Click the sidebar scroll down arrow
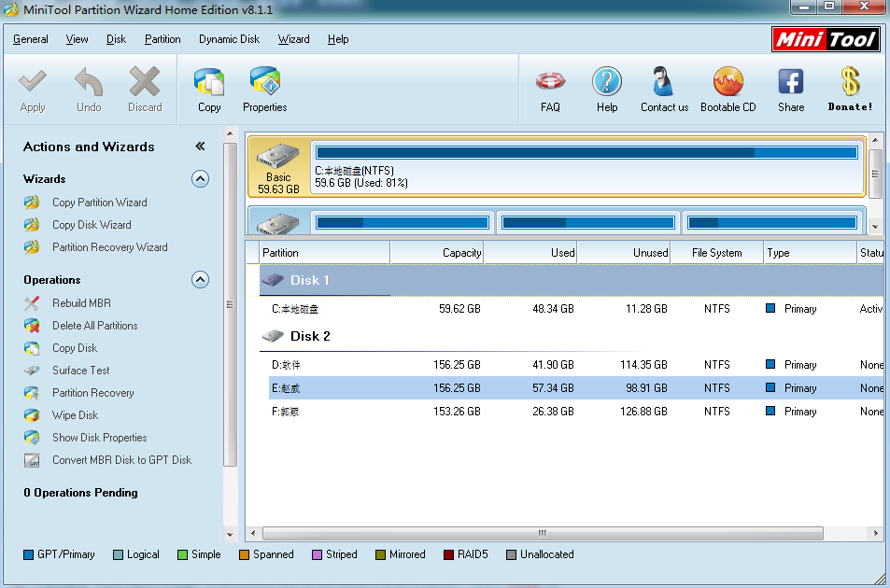This screenshot has height=588, width=890. pyautogui.click(x=230, y=534)
